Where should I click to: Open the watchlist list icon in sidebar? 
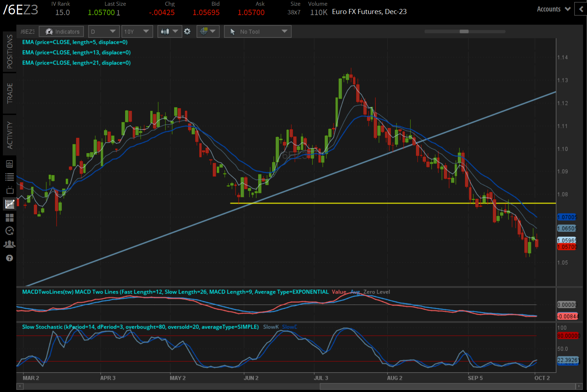(x=9, y=177)
